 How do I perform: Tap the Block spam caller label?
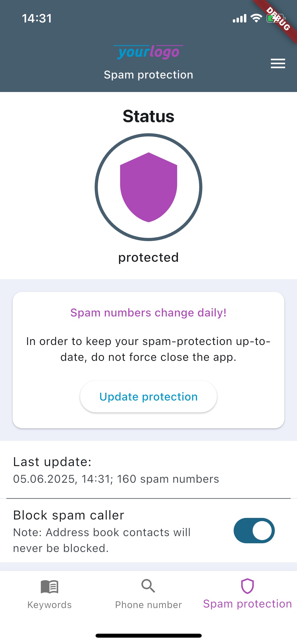69,515
